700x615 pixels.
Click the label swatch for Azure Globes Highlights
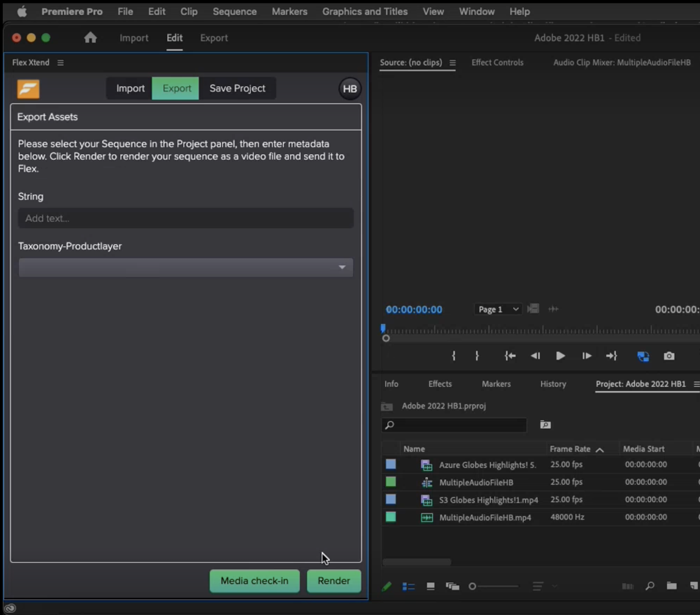click(x=391, y=464)
